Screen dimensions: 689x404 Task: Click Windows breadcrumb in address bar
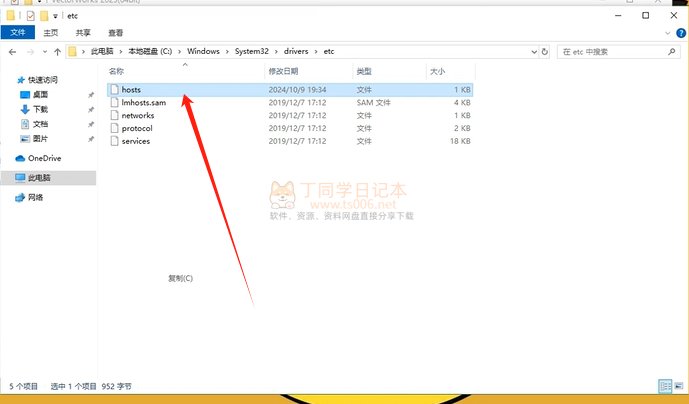pos(203,51)
